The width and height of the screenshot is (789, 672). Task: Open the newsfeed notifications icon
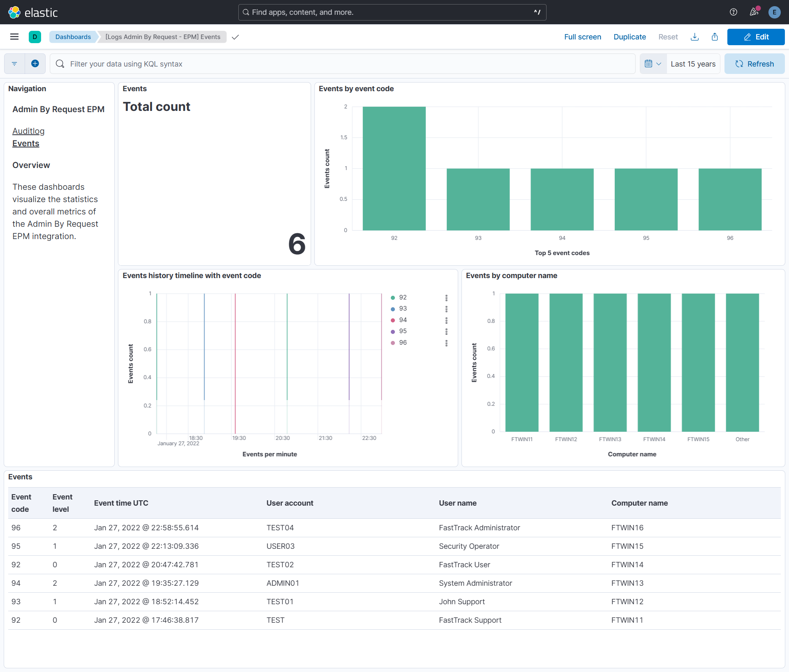coord(754,12)
